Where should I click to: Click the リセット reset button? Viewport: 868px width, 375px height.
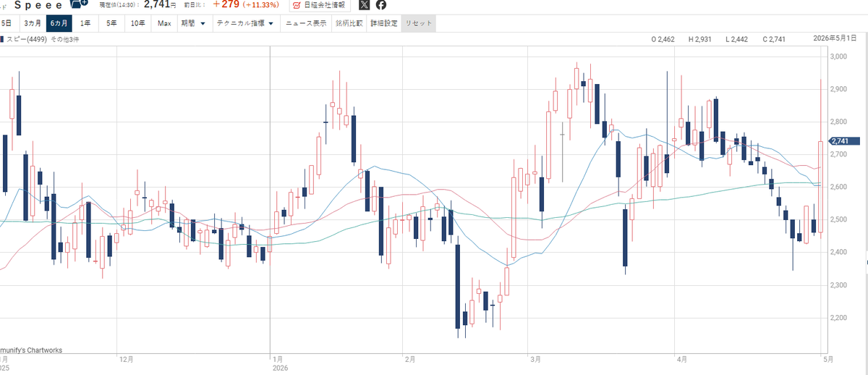tap(419, 23)
